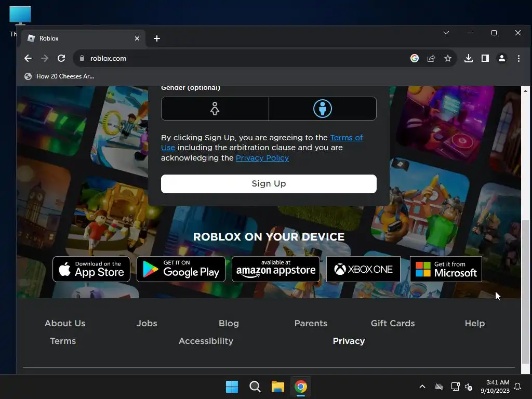Open the Privacy Policy link

(262, 158)
